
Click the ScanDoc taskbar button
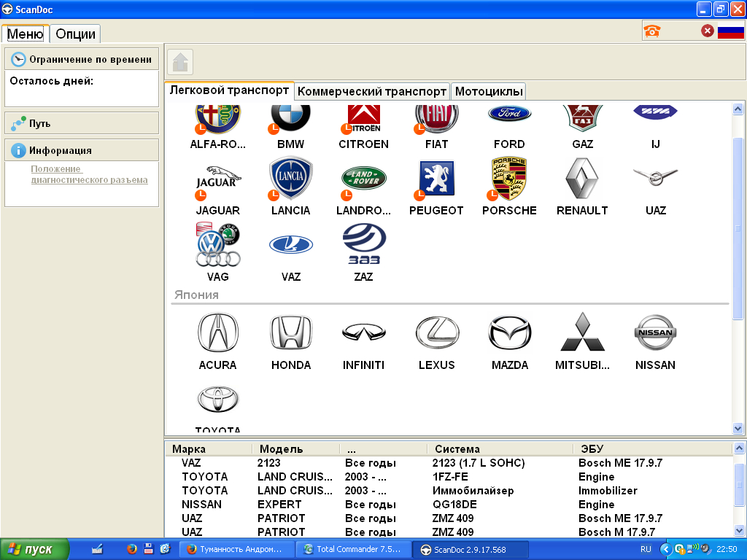click(471, 550)
